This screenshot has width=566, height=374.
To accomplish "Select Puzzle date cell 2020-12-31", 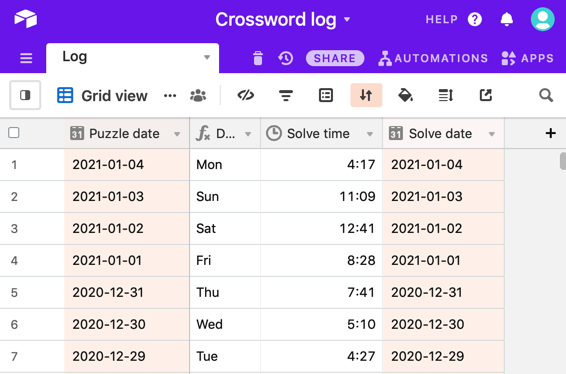I will (126, 292).
